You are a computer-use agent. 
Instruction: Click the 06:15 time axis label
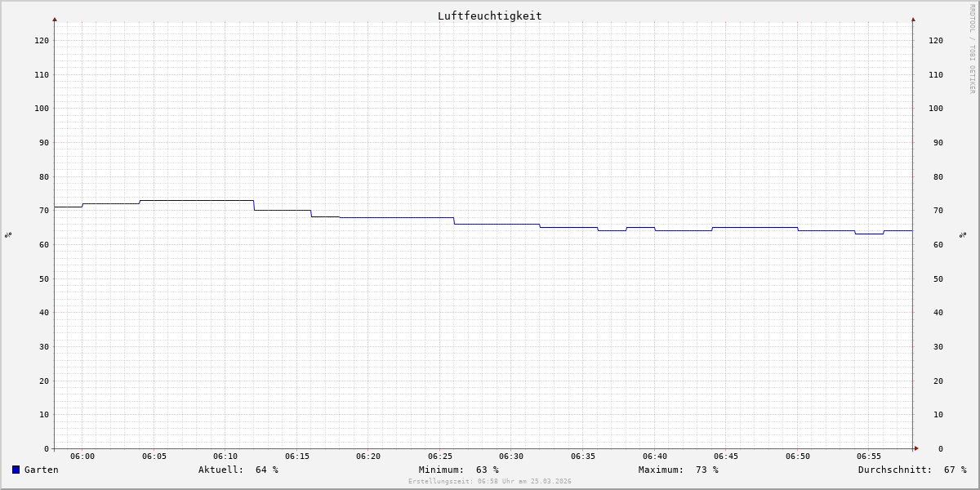[297, 457]
